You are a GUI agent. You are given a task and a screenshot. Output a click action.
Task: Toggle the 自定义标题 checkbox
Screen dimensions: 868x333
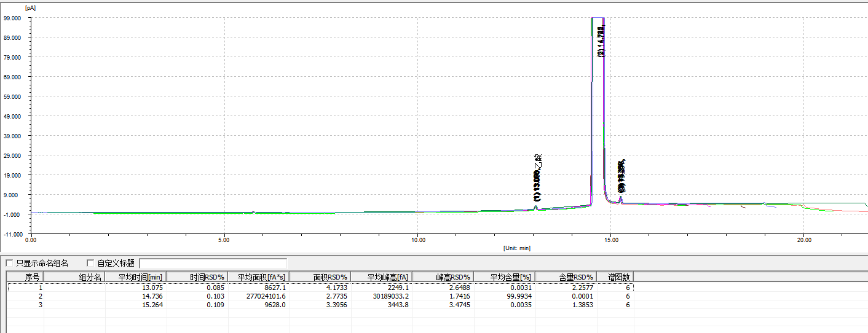91,264
